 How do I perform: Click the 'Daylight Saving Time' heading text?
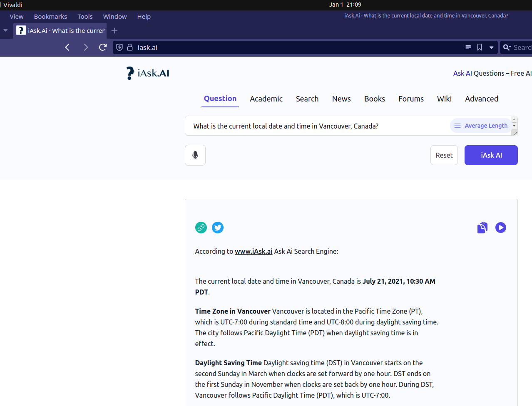[x=229, y=363]
